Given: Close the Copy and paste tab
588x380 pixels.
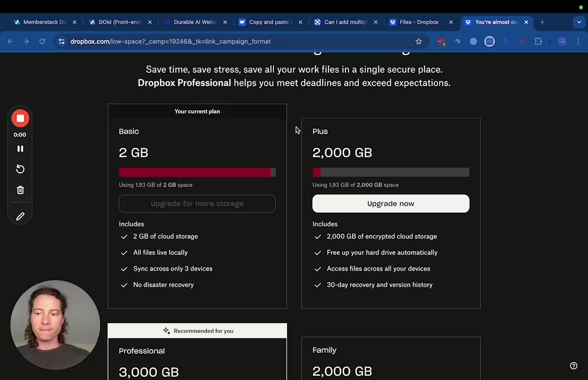Looking at the screenshot, I should [x=300, y=22].
